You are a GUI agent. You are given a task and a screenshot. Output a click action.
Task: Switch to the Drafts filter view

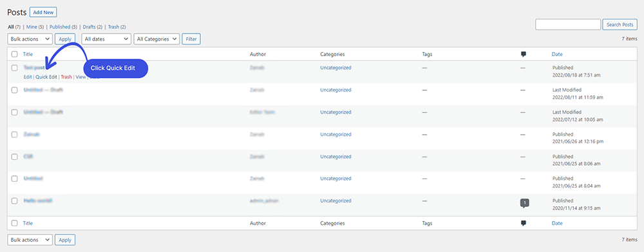point(89,26)
